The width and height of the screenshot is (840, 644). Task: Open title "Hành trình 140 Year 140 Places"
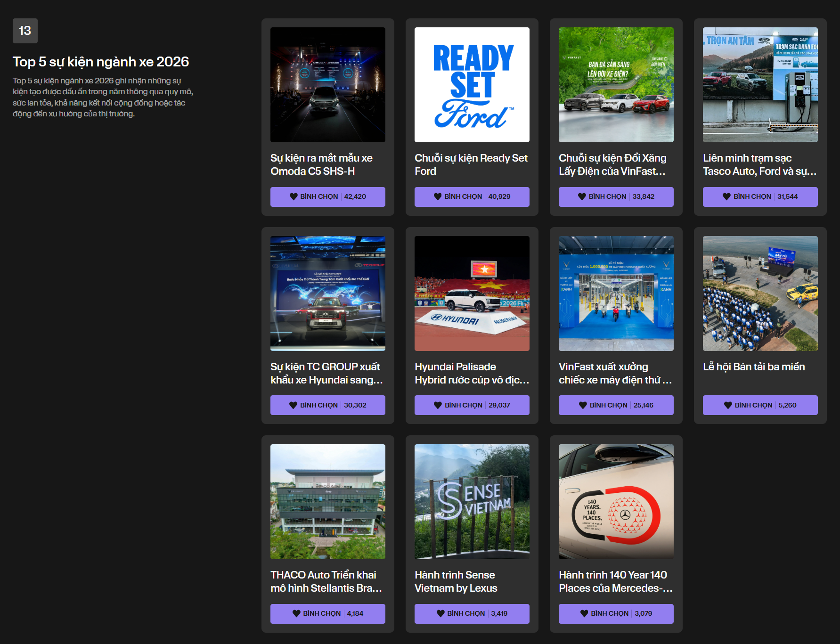point(616,581)
